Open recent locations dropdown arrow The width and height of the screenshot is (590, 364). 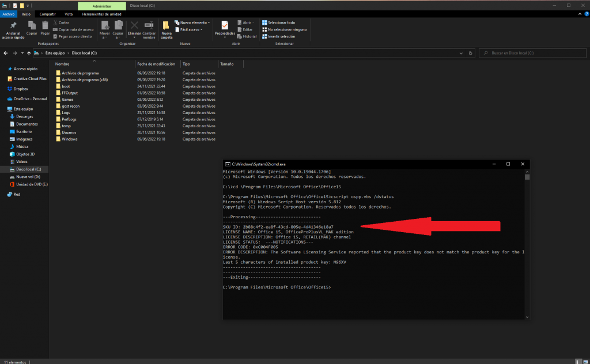(x=20, y=53)
